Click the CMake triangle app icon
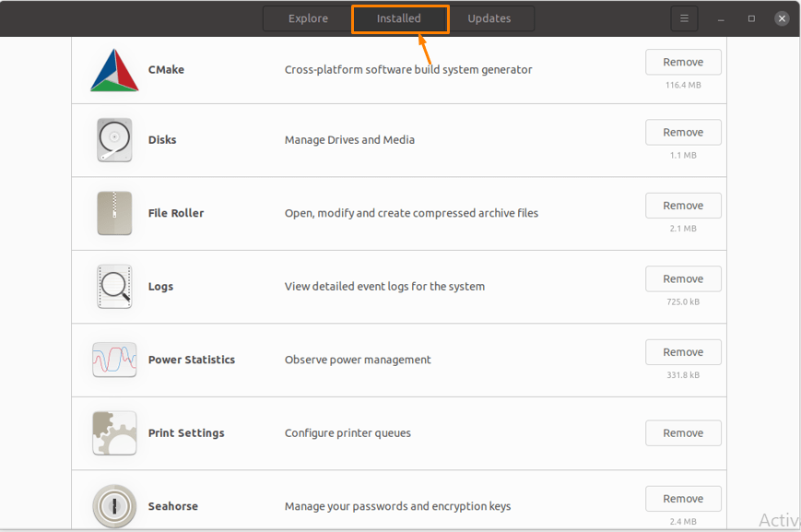The height and width of the screenshot is (532, 801). [114, 70]
